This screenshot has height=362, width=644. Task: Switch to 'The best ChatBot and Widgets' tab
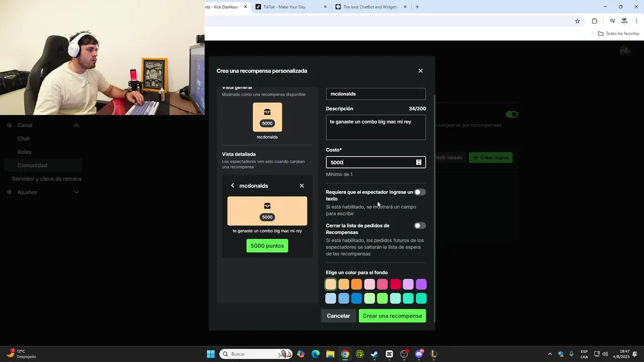[x=370, y=7]
